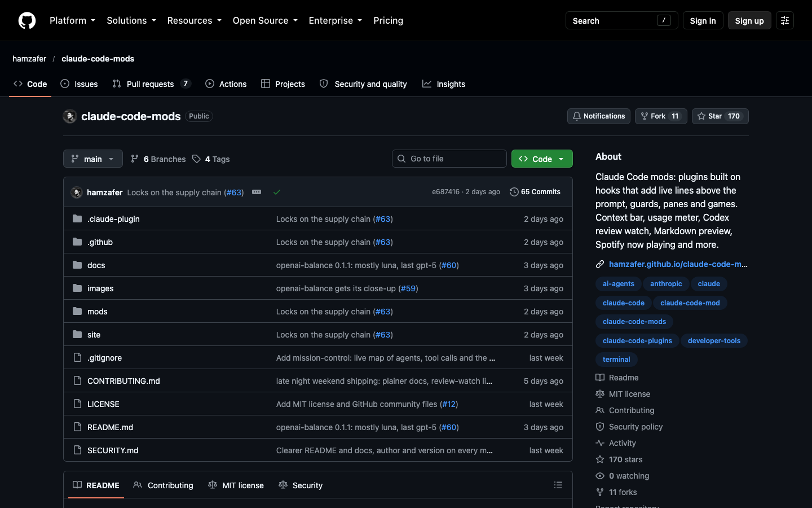This screenshot has height=508, width=812.
Task: Open the README outline icon
Action: coord(558,485)
